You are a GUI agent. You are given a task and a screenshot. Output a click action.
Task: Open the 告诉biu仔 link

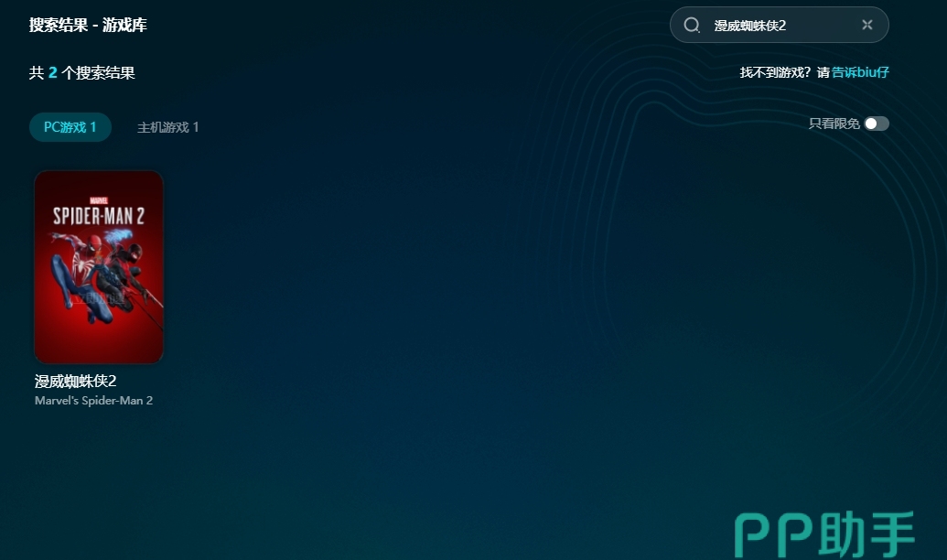pos(860,72)
